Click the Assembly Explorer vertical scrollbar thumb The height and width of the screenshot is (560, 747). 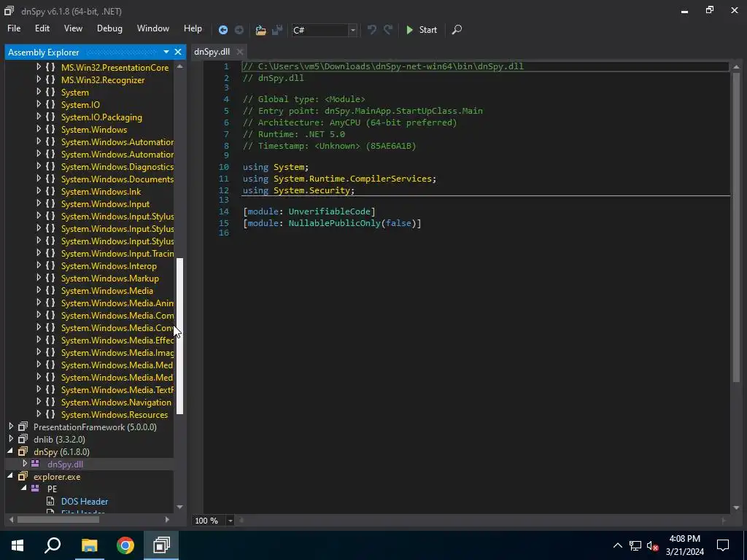click(x=179, y=335)
